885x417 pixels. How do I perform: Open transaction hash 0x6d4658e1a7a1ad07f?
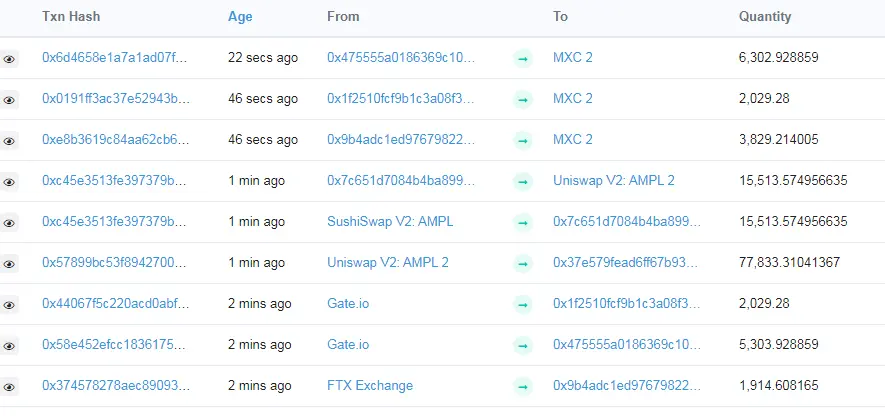tap(115, 58)
